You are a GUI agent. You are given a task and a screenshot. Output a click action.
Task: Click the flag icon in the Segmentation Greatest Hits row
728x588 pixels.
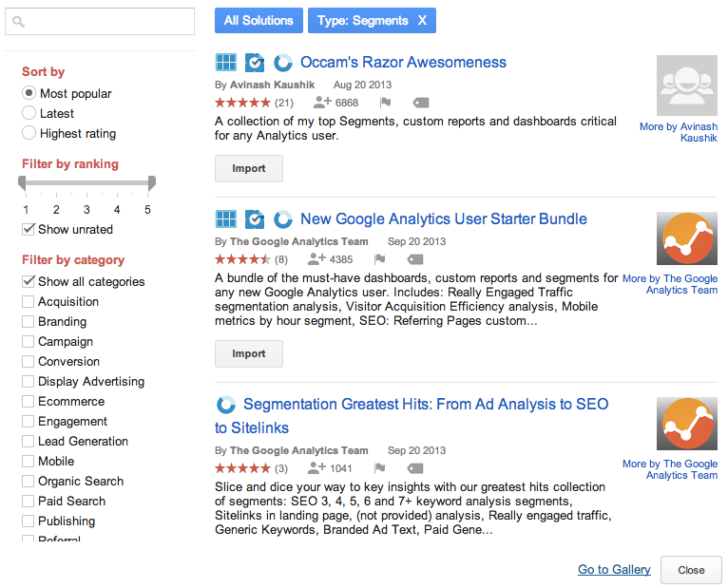pos(380,467)
